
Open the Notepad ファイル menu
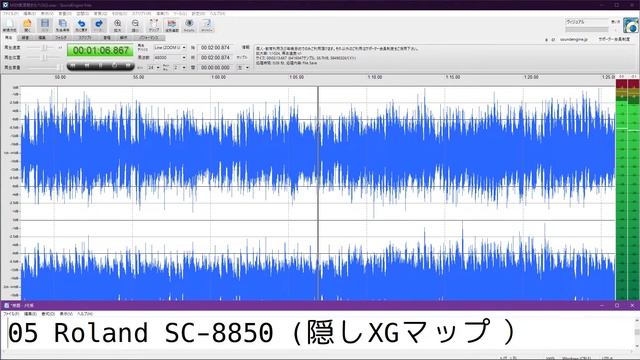[11, 314]
